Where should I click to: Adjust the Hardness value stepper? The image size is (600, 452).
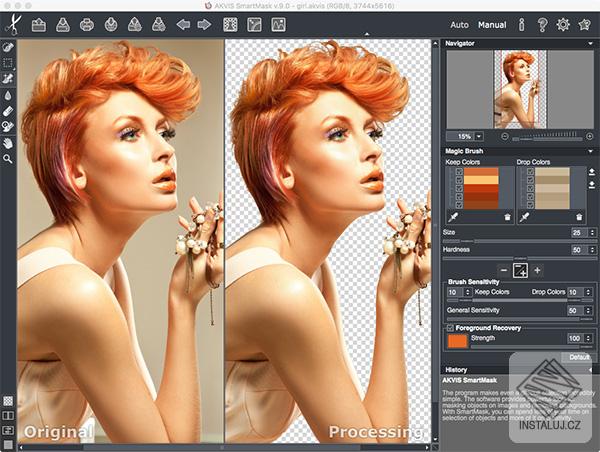(592, 250)
